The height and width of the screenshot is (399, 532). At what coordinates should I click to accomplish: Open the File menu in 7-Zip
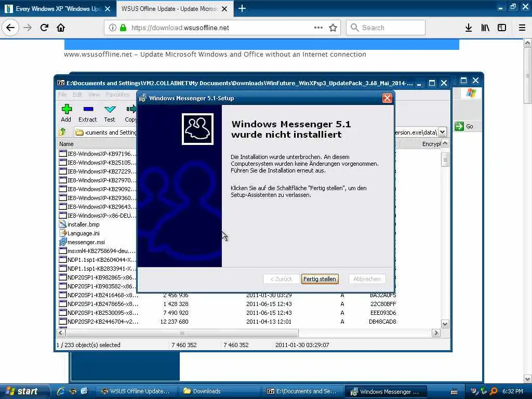(x=62, y=95)
